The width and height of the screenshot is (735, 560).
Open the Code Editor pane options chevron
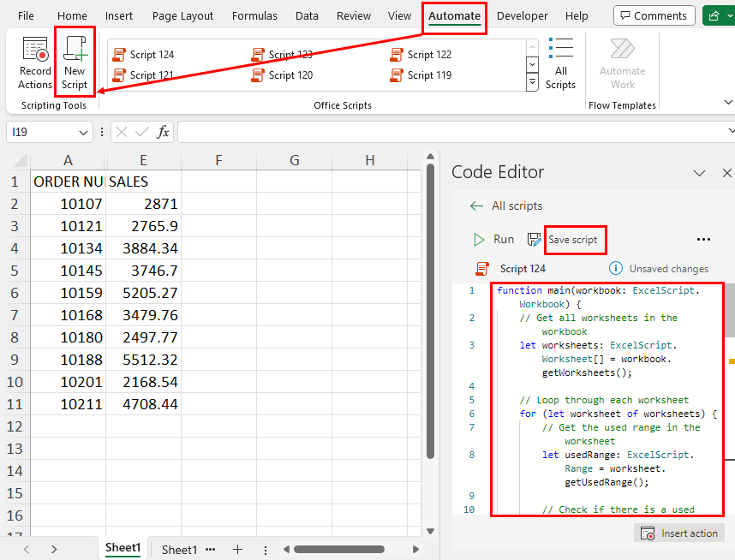pos(699,173)
